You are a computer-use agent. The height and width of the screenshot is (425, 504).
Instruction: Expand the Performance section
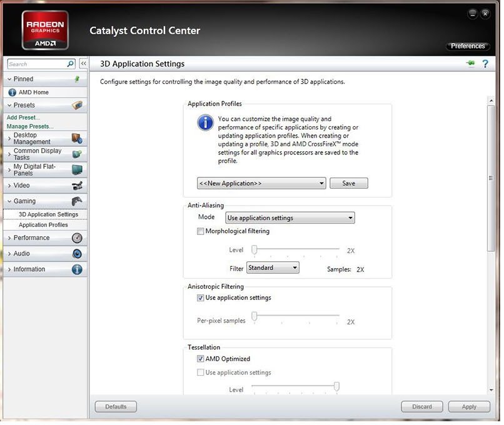[9, 238]
